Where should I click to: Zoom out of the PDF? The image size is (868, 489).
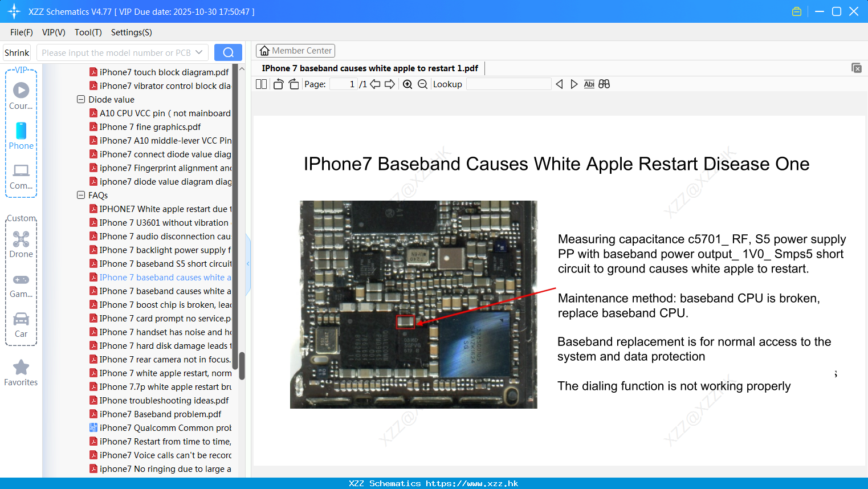(422, 84)
